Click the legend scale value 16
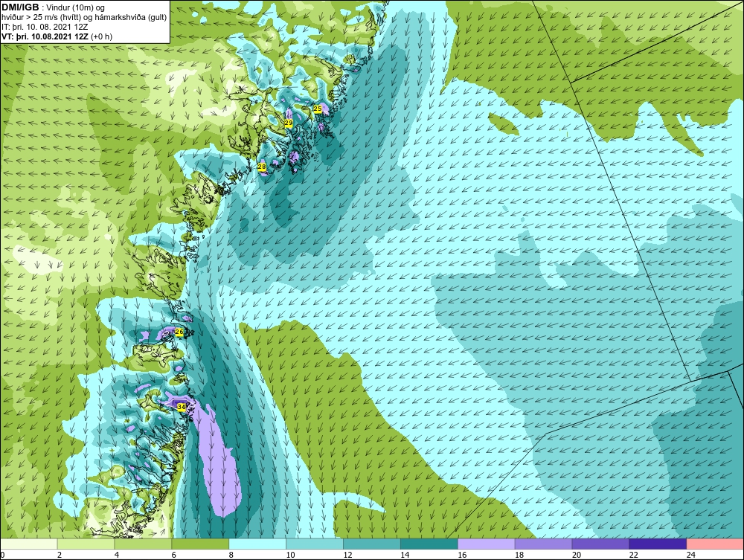Screen dimensions: 744x560 click(462, 555)
